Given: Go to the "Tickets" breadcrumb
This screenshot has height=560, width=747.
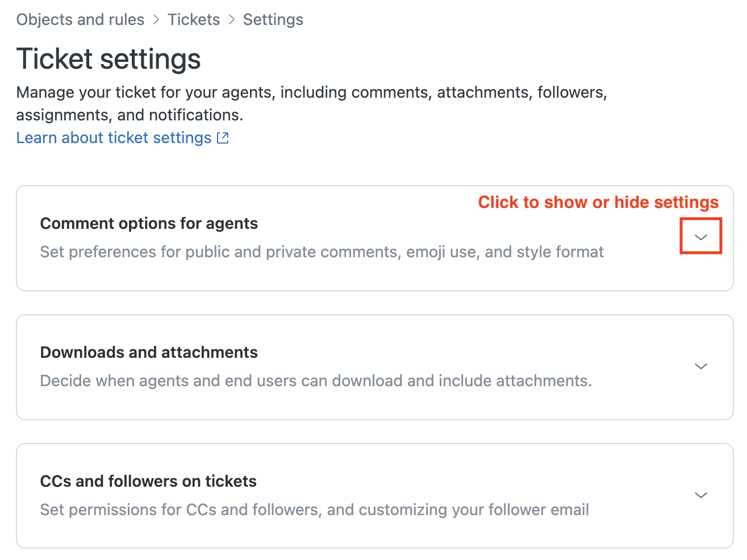Looking at the screenshot, I should [x=194, y=20].
